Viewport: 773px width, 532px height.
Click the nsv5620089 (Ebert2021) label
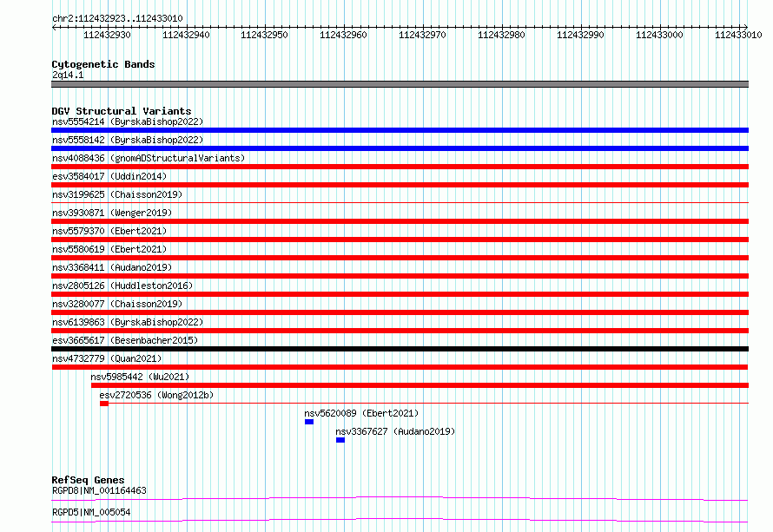coord(361,413)
